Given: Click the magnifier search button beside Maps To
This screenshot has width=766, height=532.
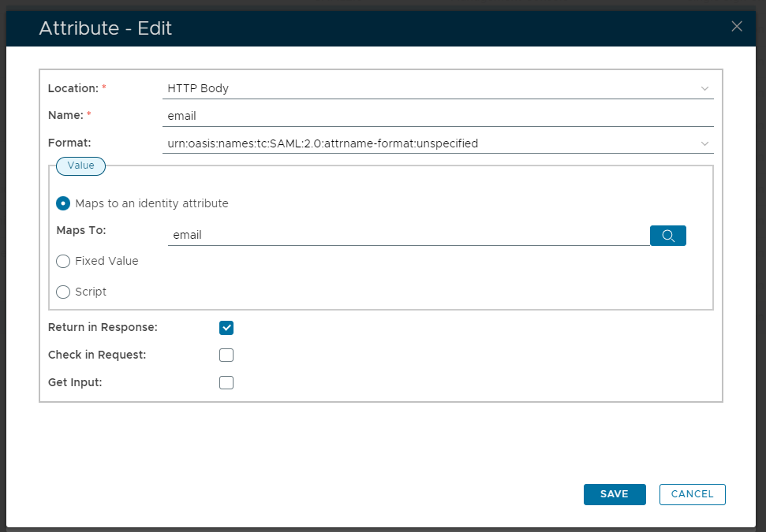Looking at the screenshot, I should (x=667, y=236).
